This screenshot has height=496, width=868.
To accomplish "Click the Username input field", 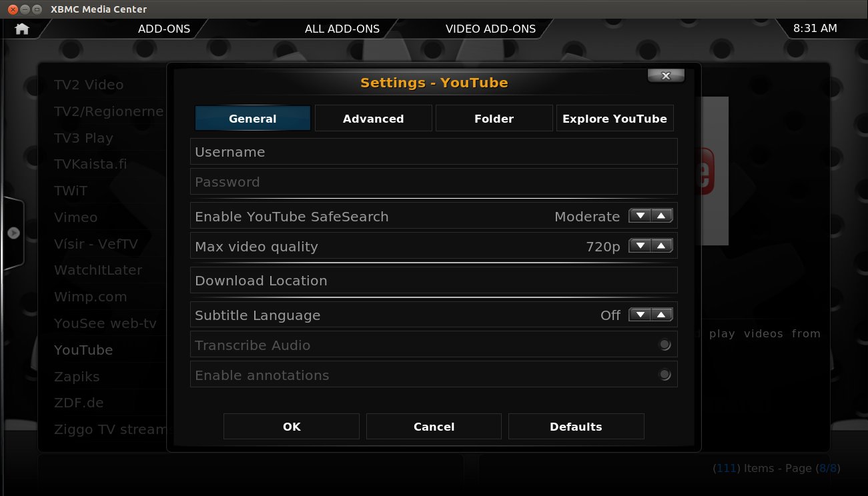I will pos(434,152).
